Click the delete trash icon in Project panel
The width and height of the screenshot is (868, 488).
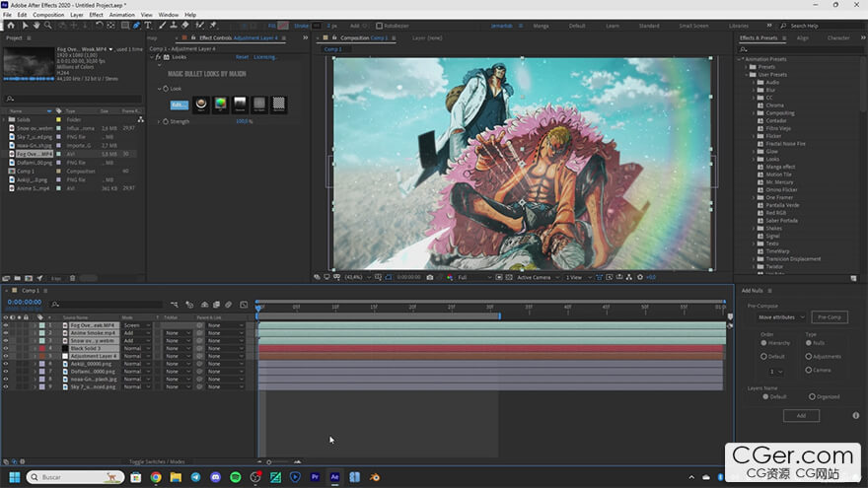pyautogui.click(x=73, y=278)
